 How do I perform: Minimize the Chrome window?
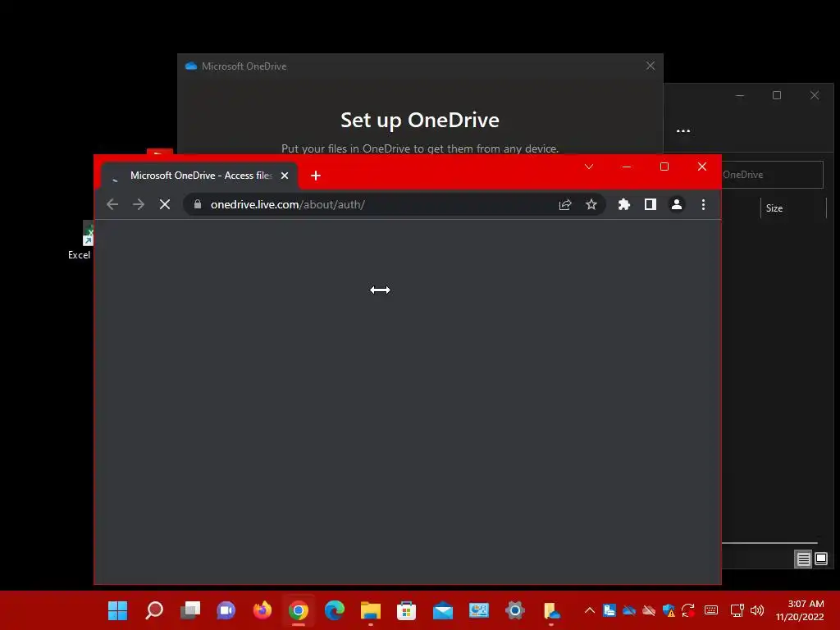tap(626, 167)
